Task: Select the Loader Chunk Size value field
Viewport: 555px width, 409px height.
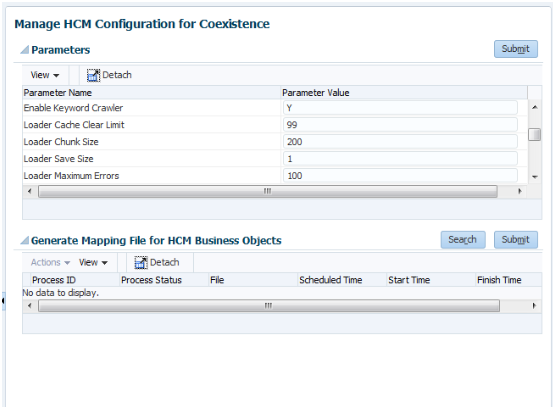Action: click(400, 142)
